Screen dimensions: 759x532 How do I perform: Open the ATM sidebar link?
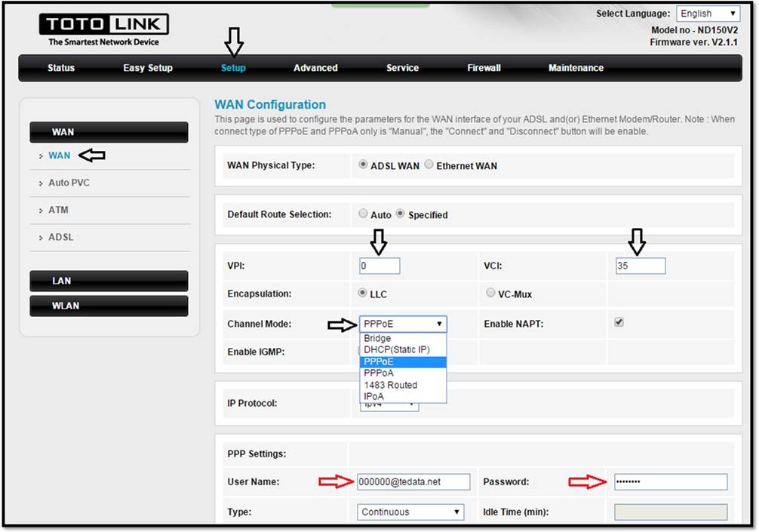58,210
